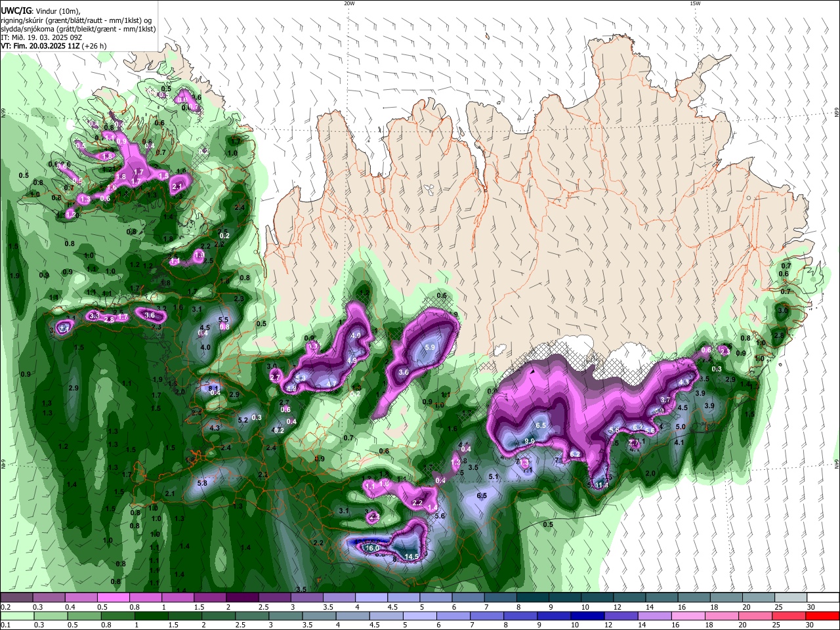The height and width of the screenshot is (630, 840).
Task: Click the snow legend swatch starting at 12
Action: (629, 598)
